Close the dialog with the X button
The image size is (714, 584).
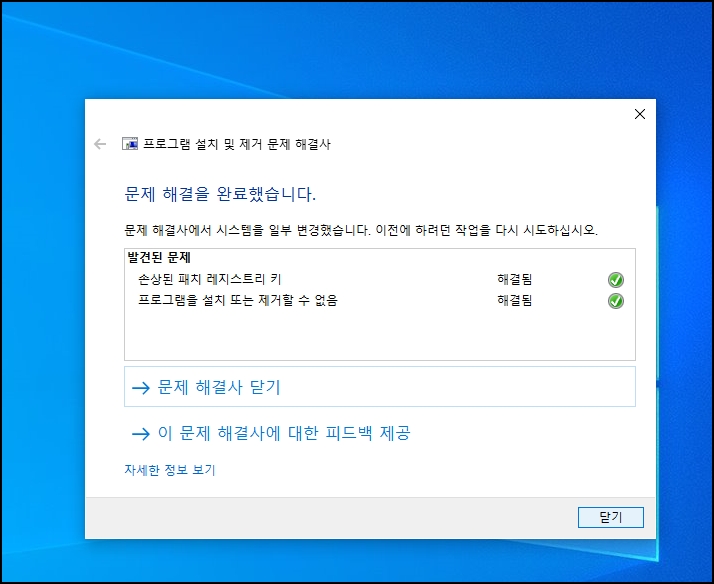(x=640, y=114)
